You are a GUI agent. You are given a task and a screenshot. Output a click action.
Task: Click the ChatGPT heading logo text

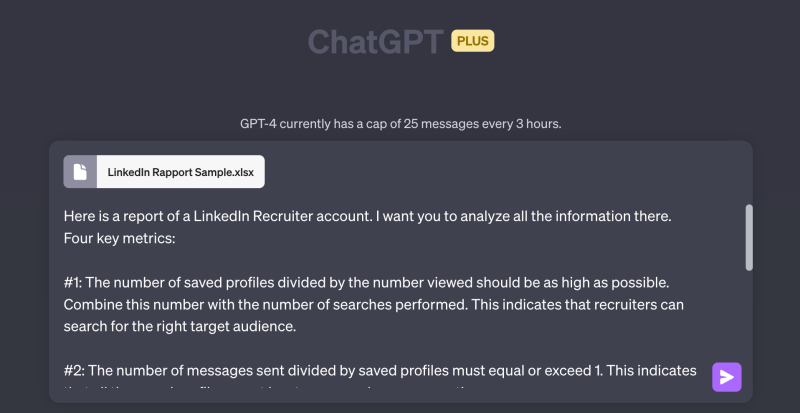[376, 41]
